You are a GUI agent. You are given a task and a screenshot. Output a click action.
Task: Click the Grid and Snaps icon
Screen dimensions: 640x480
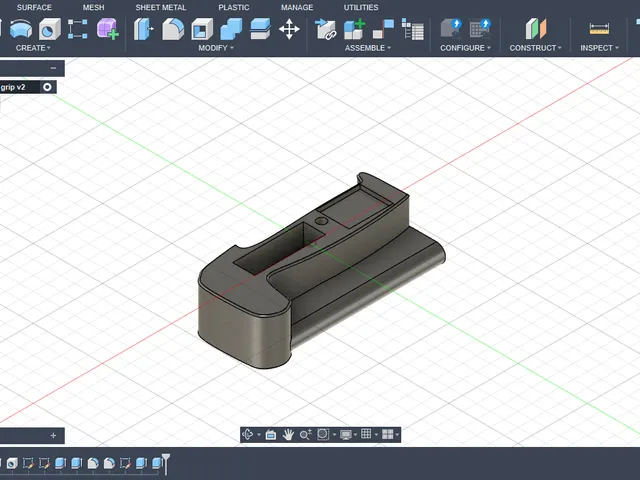[x=366, y=434]
